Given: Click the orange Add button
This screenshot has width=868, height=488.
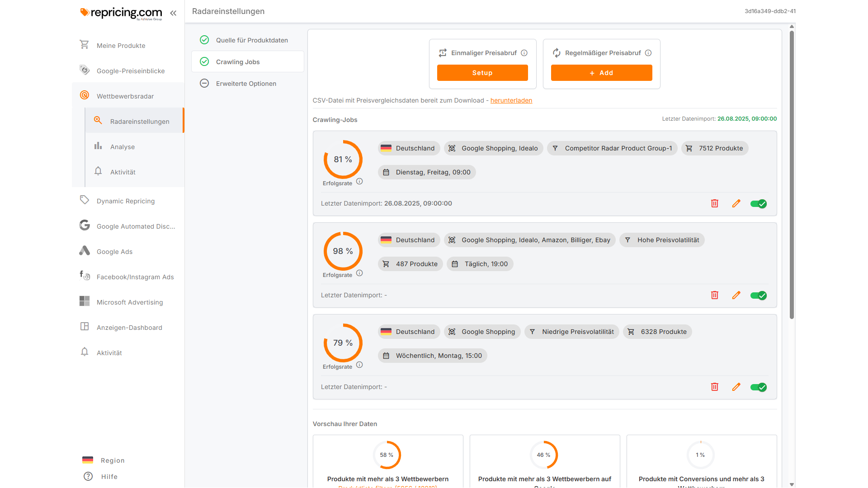Looking at the screenshot, I should [601, 73].
